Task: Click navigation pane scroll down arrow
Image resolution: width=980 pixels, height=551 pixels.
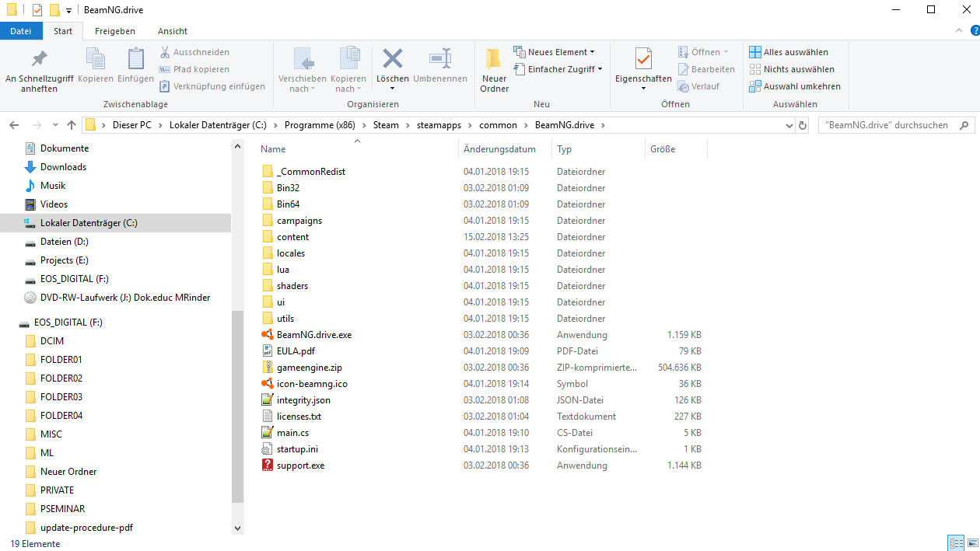Action: point(237,528)
